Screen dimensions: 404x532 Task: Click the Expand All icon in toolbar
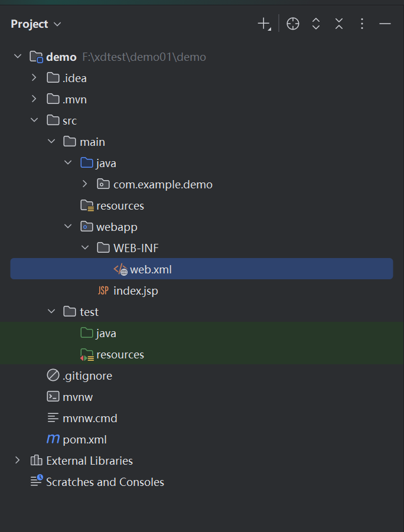coord(316,24)
